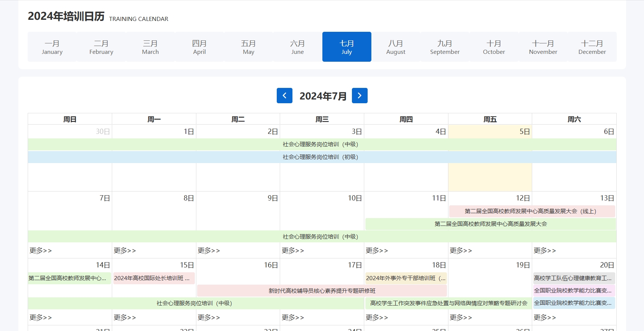Open 新时代高校辅导员核心素养提升专题研修班 event
This screenshot has height=331, width=644.
[x=322, y=291]
